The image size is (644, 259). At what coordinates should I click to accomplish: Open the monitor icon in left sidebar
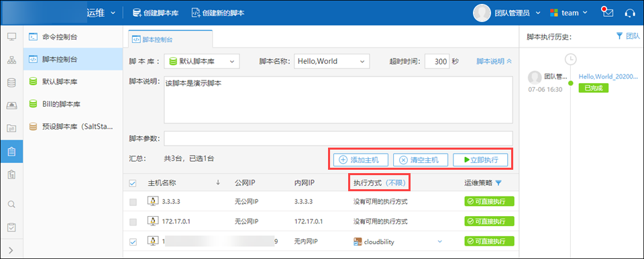(x=11, y=38)
